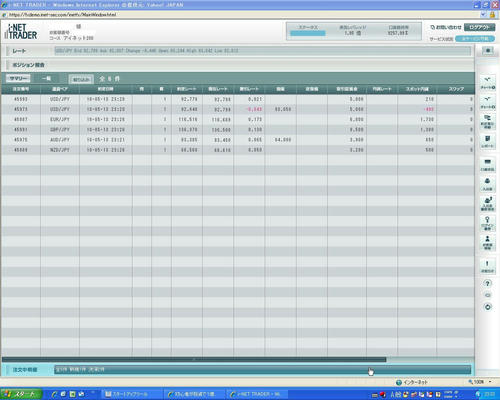Switch to the 一覧 tab
This screenshot has height=400, width=500.
47,79
